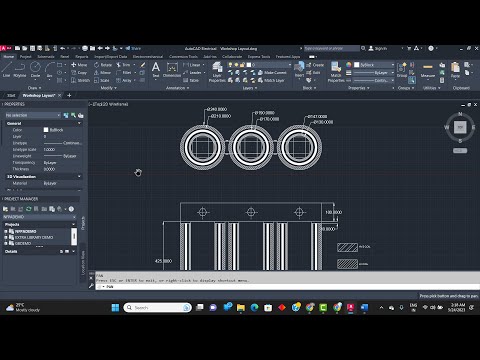Open the Layer Properties manager
The image size is (480, 360).
tap(217, 72)
